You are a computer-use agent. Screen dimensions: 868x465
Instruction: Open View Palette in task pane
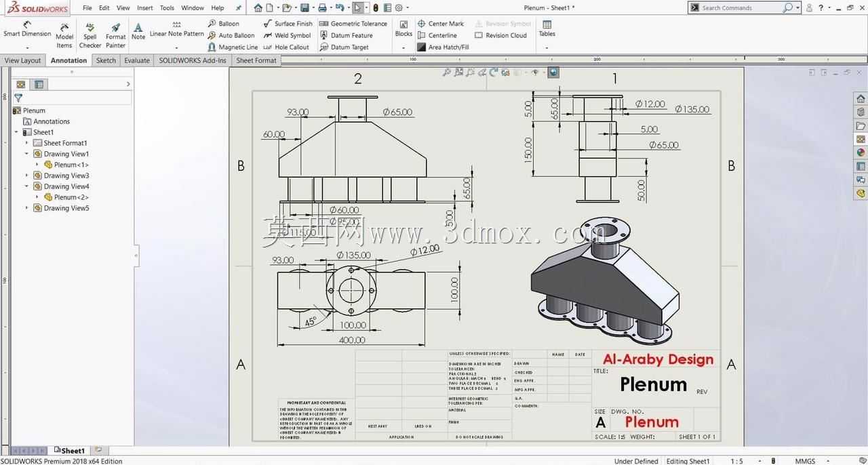click(x=861, y=140)
